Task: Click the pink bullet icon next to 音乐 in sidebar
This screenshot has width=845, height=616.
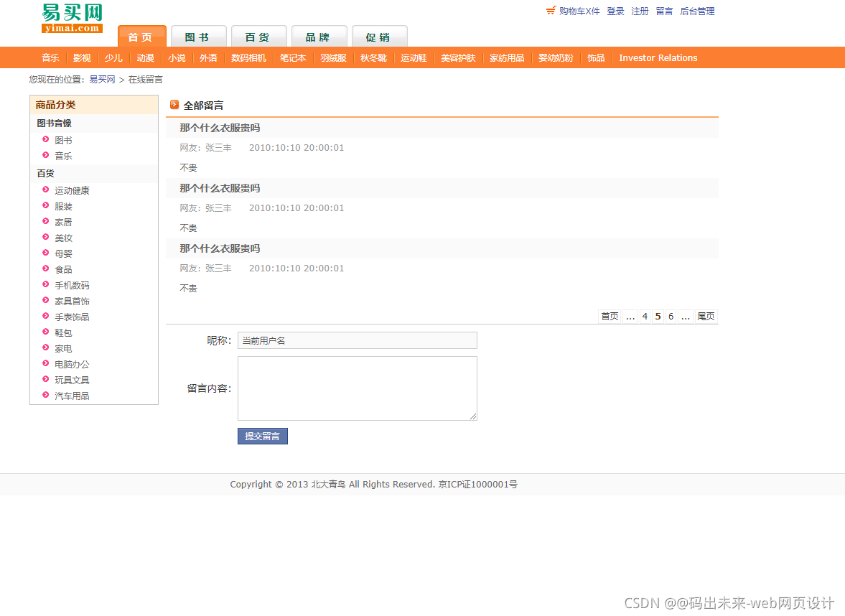Action: point(46,155)
